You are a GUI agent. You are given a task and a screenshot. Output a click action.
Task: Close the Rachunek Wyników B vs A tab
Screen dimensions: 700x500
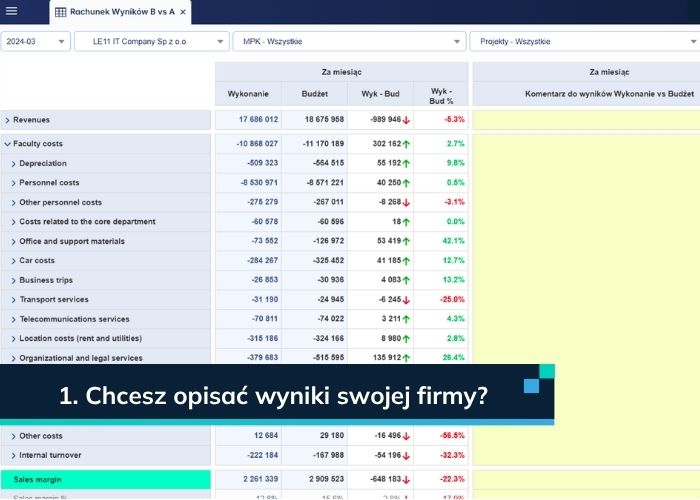pyautogui.click(x=183, y=12)
